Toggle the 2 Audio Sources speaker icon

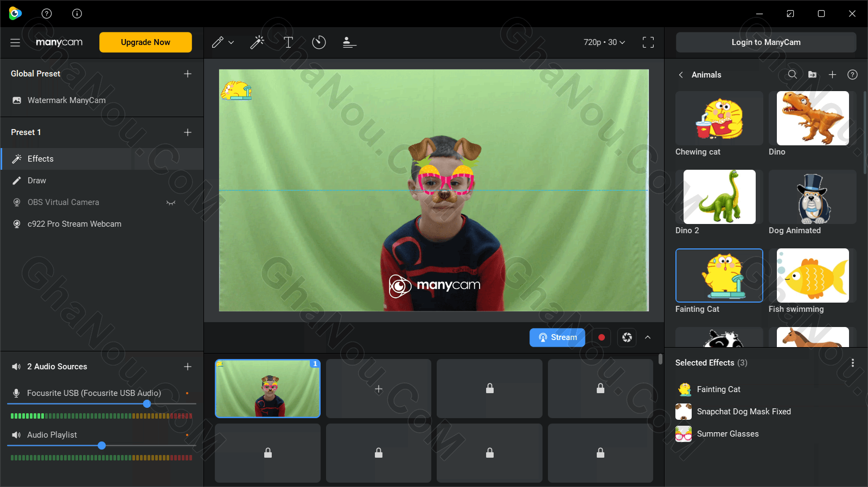16,367
